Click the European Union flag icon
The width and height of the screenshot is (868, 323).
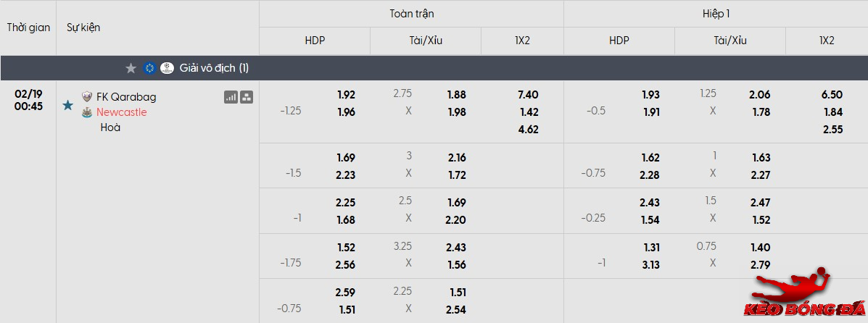click(x=150, y=68)
